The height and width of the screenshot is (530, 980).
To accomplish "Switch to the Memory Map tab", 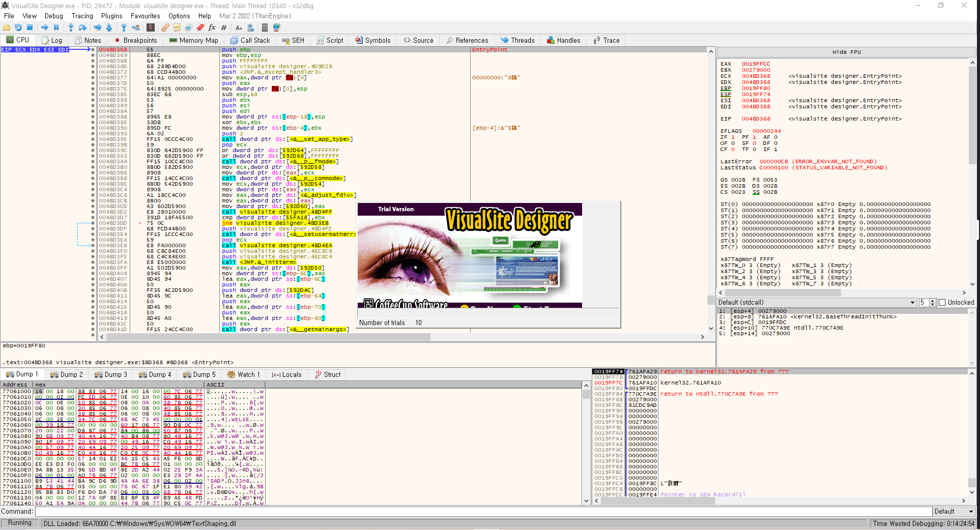I will tap(194, 40).
